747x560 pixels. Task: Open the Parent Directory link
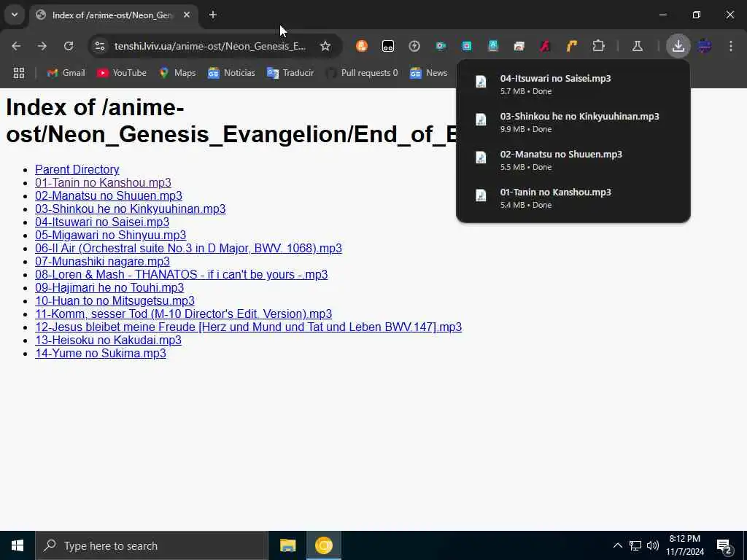pos(77,169)
